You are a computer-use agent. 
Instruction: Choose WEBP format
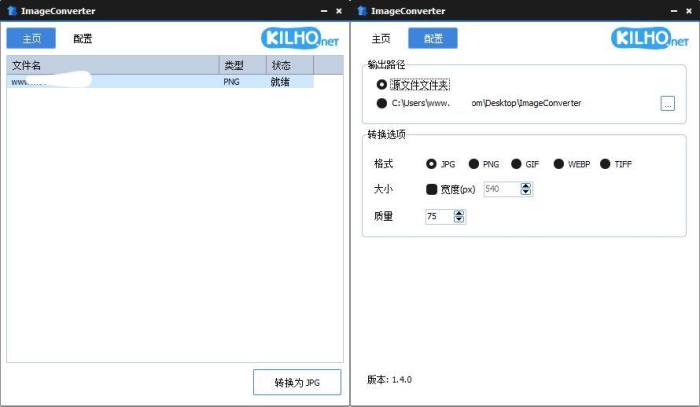click(x=558, y=164)
